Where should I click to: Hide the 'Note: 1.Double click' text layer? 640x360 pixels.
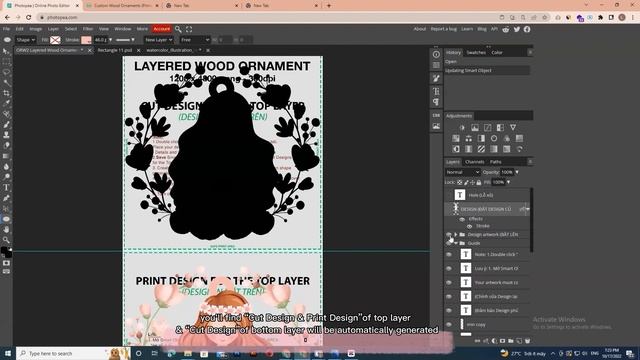click(x=449, y=254)
